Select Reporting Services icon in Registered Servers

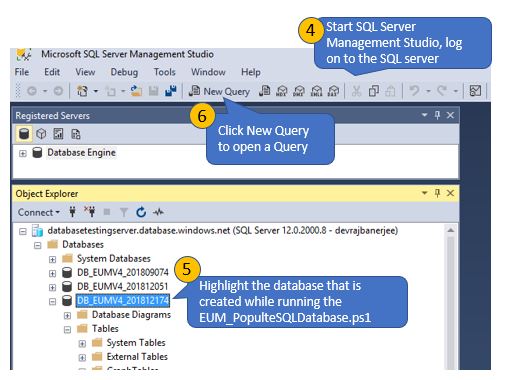click(58, 134)
